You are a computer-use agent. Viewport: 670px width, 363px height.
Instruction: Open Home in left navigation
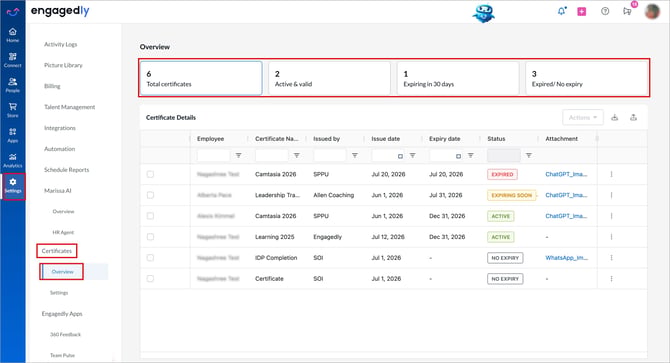point(12,35)
